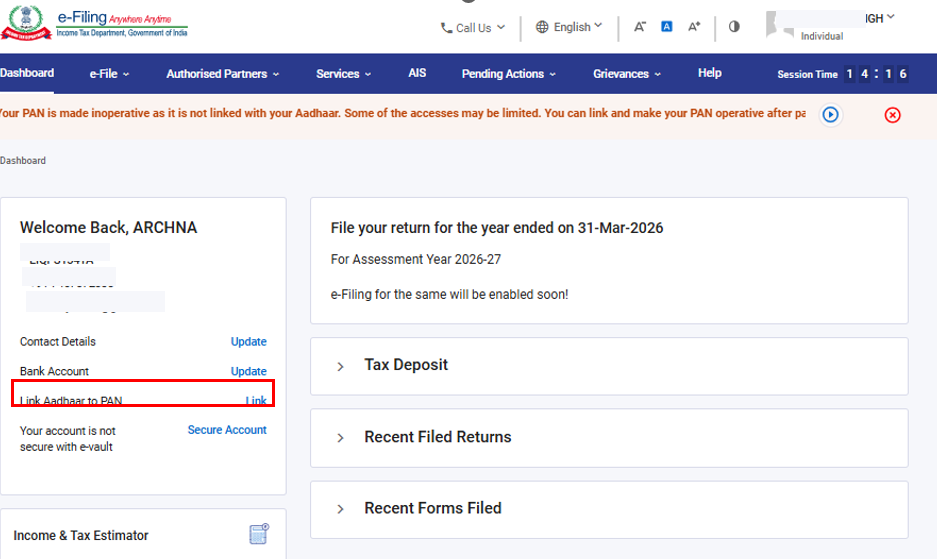Dismiss the PAN inoperative alert banner

coord(892,115)
